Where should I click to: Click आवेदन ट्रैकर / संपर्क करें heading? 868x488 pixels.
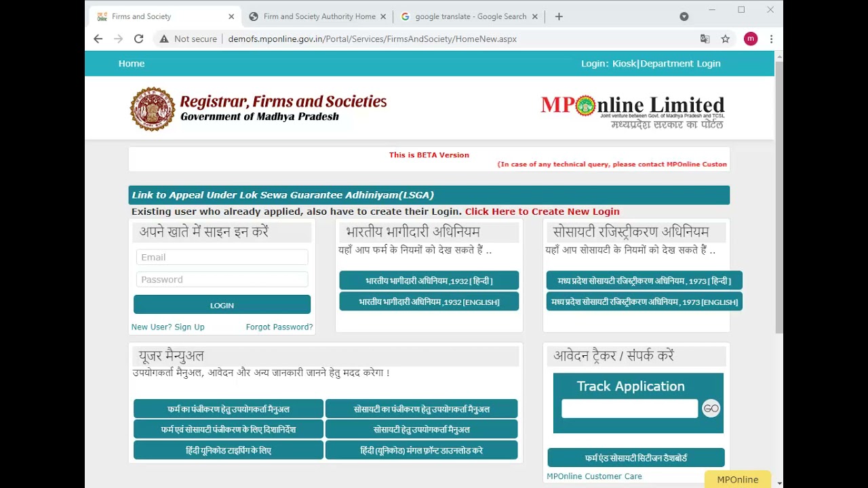(x=614, y=356)
